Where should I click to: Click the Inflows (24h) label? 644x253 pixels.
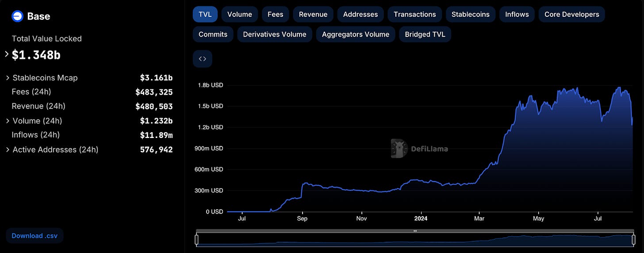(x=36, y=135)
